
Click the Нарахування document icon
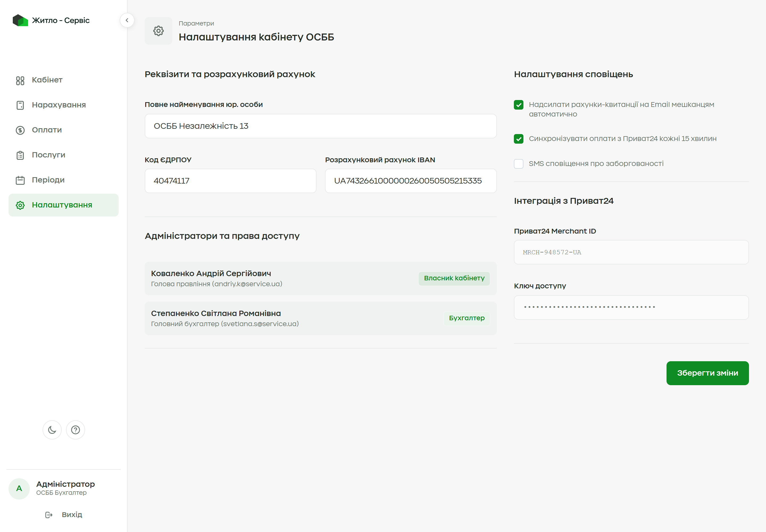pos(20,105)
